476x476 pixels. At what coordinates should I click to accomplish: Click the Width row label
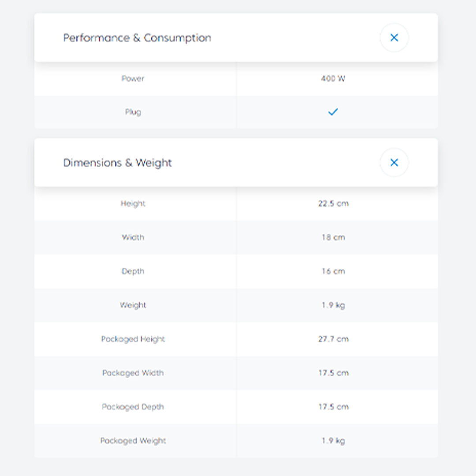[x=133, y=237]
